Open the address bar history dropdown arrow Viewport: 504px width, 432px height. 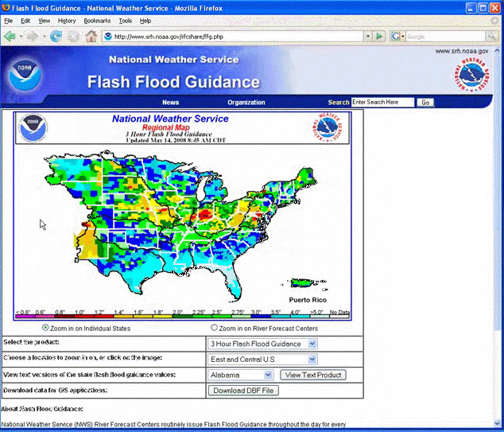368,37
